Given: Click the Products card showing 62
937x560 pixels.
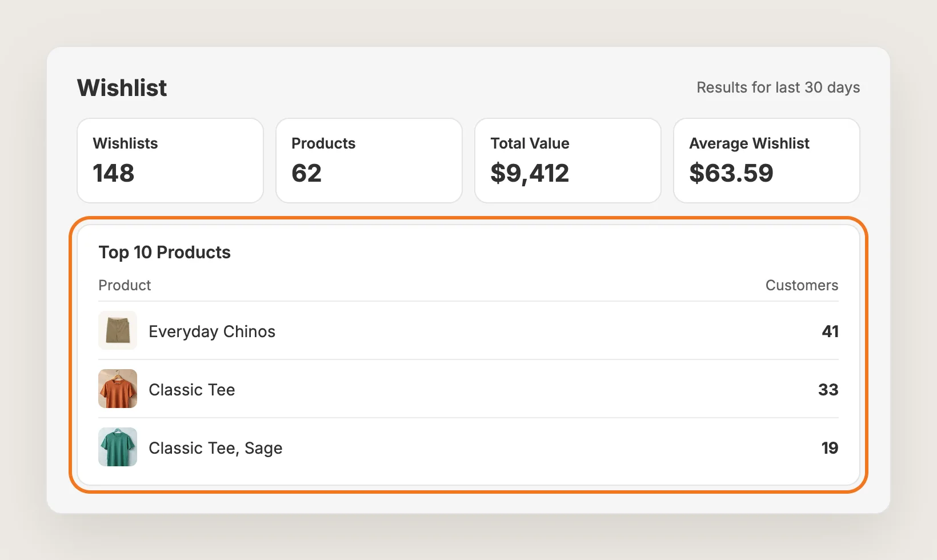Looking at the screenshot, I should (369, 161).
